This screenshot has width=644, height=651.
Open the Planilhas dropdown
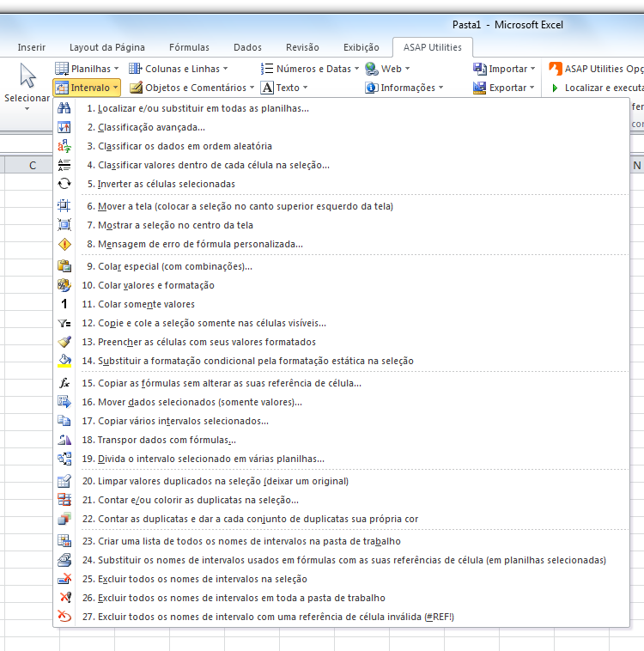coord(87,69)
